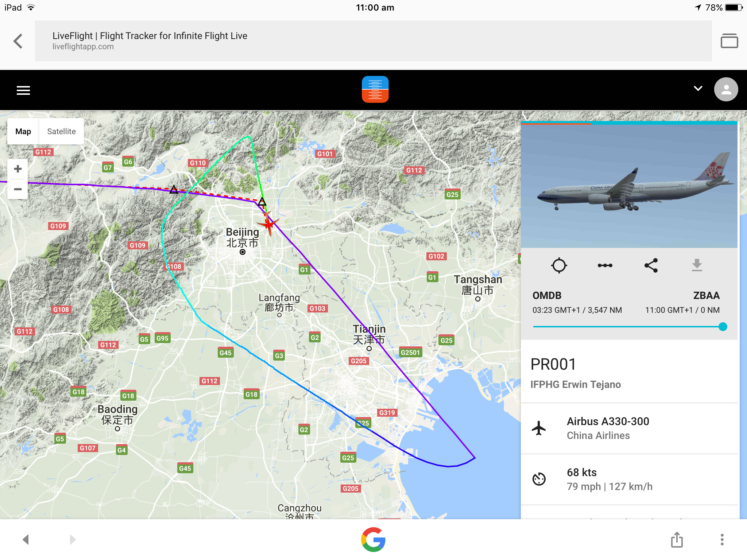Tap the iOS share button in bottom bar
The height and width of the screenshot is (560, 747).
tap(677, 540)
